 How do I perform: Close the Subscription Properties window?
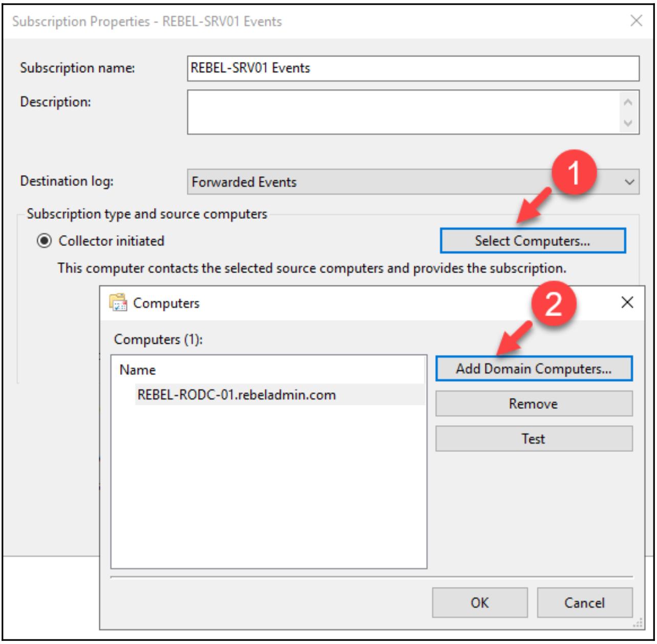click(x=636, y=21)
